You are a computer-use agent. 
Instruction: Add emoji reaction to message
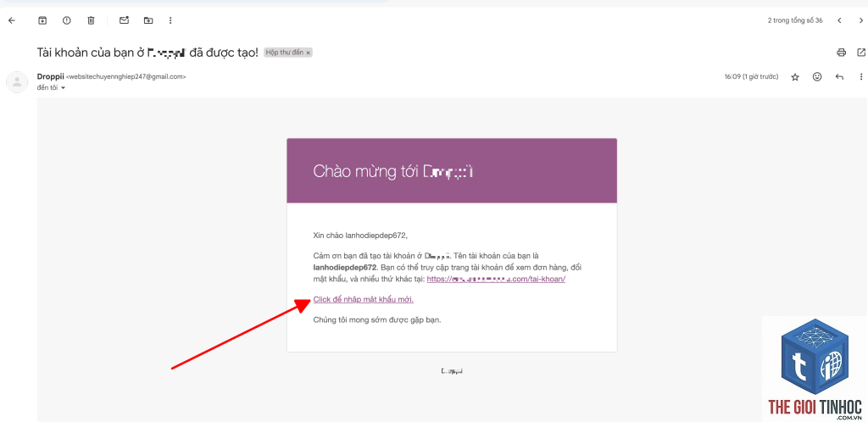tap(817, 77)
